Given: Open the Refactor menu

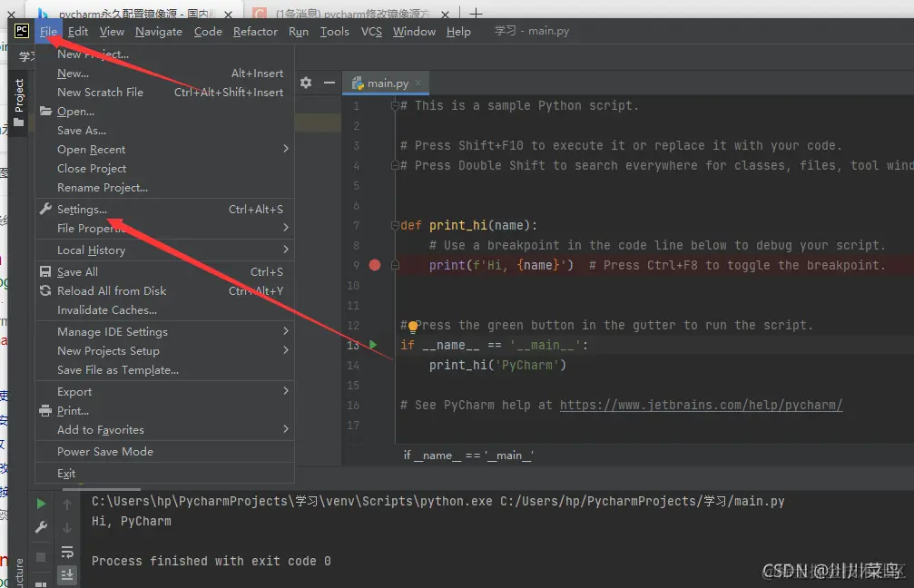Looking at the screenshot, I should pos(255,32).
